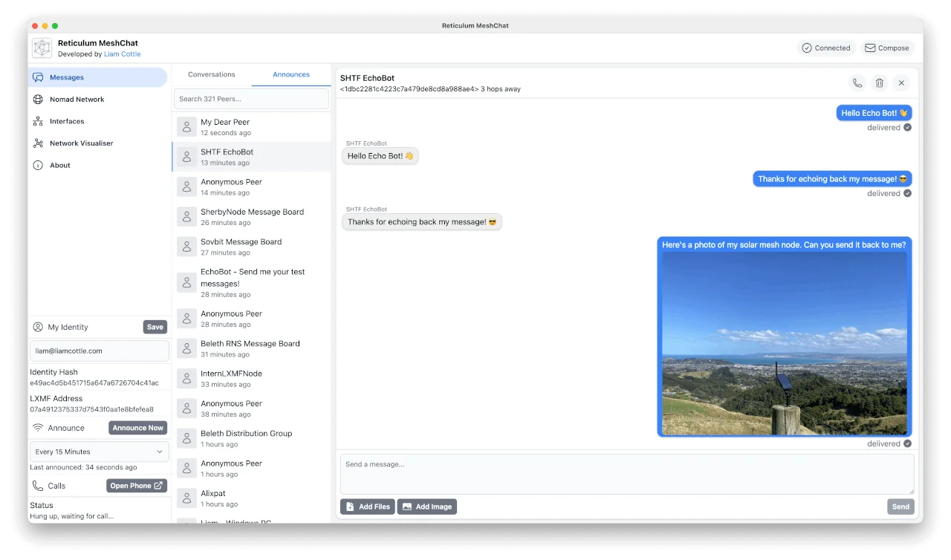The width and height of the screenshot is (951, 560).
Task: Trigger Announce Now
Action: click(137, 427)
